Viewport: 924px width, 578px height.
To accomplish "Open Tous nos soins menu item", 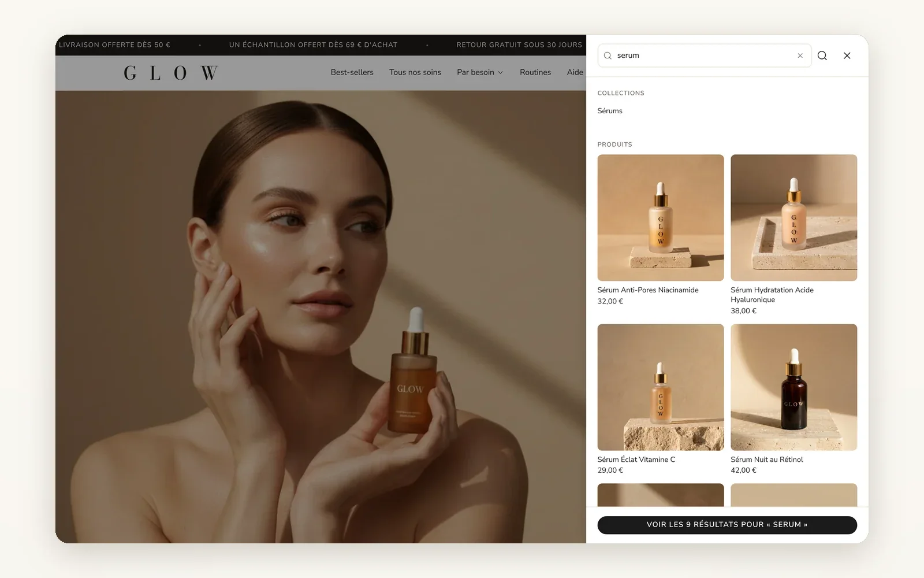I will tap(415, 72).
